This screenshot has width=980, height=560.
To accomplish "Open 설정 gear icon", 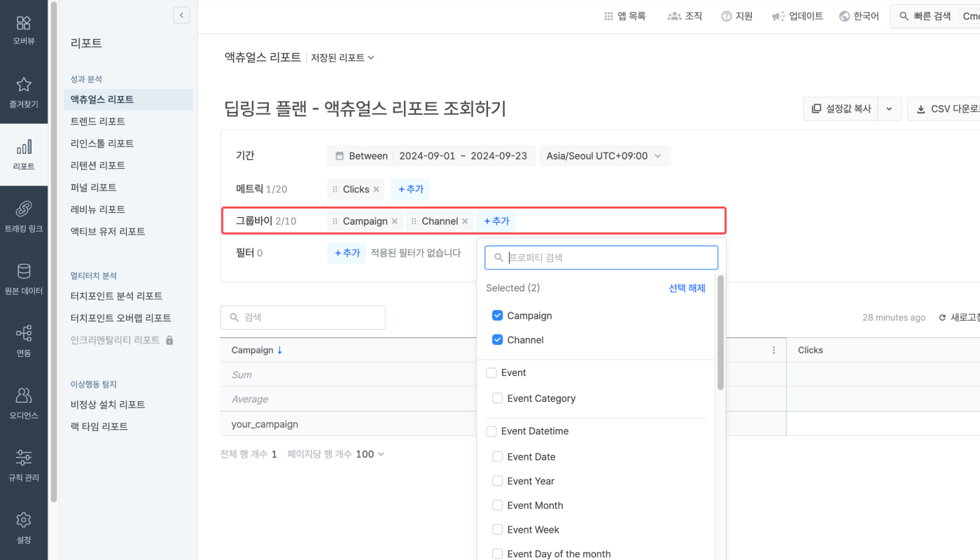I will [x=24, y=520].
